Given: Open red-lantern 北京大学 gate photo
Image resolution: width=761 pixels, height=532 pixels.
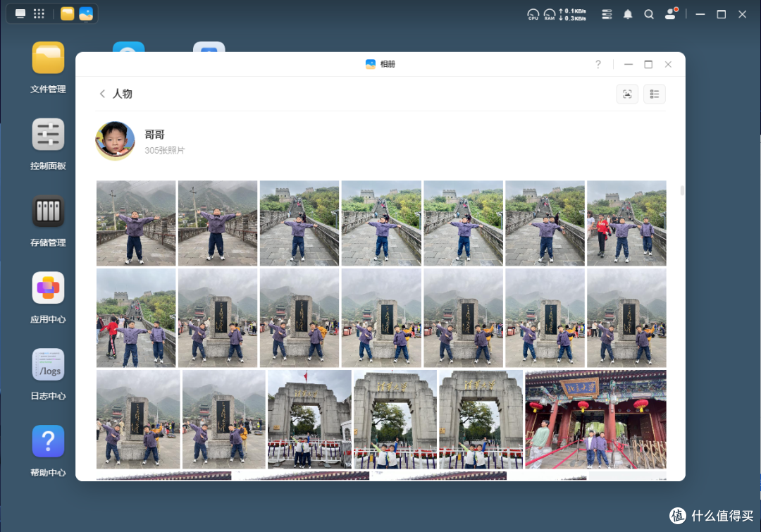Looking at the screenshot, I should tap(595, 419).
